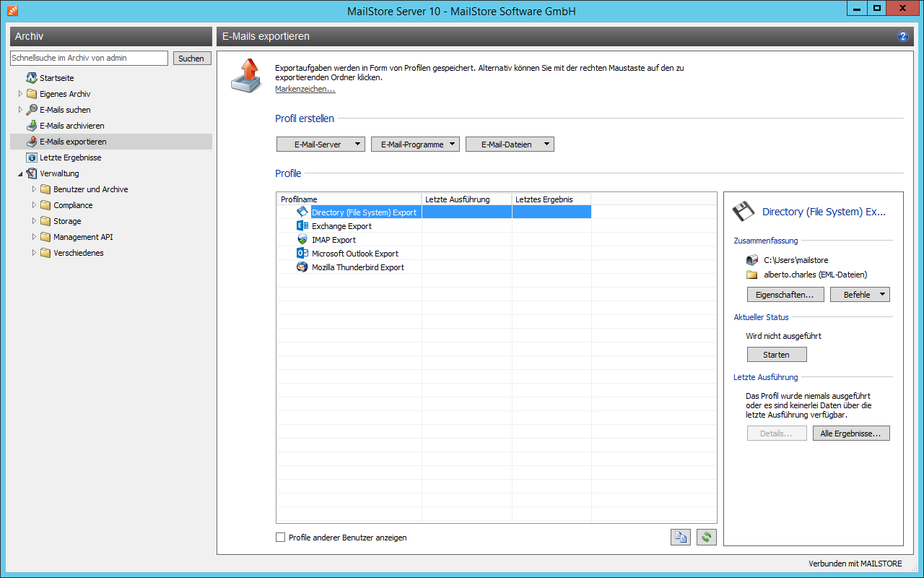The height and width of the screenshot is (578, 924).
Task: Select the Mozilla Thunderbird Export icon
Action: (x=302, y=267)
